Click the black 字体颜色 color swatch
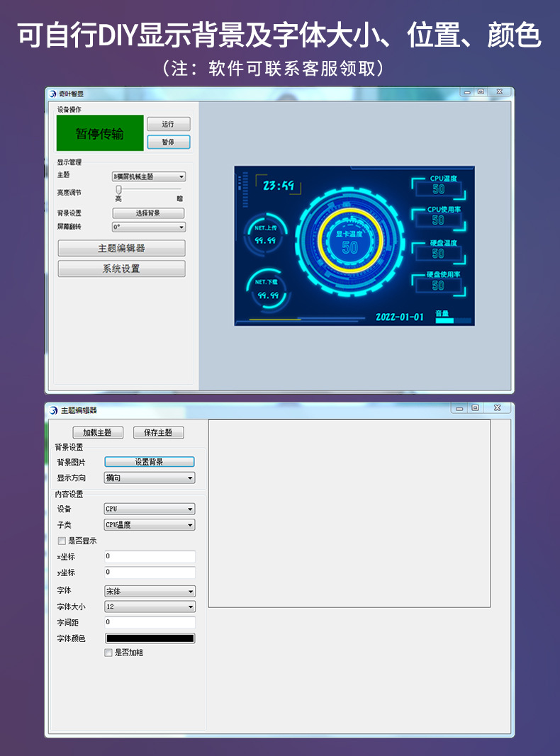 pyautogui.click(x=150, y=638)
